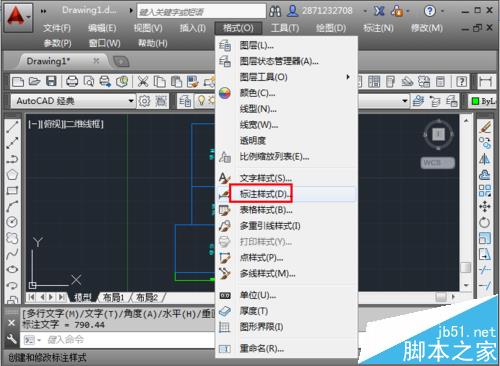Choose 标注样式(D)... in Format menu
Viewport: 500px width, 366px height.
point(287,194)
